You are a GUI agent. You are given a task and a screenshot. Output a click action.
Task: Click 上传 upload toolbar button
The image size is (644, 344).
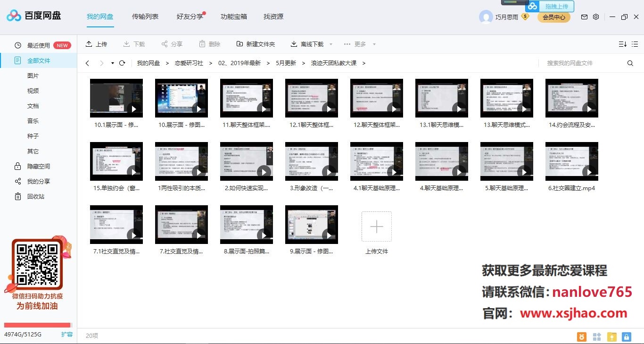(96, 44)
